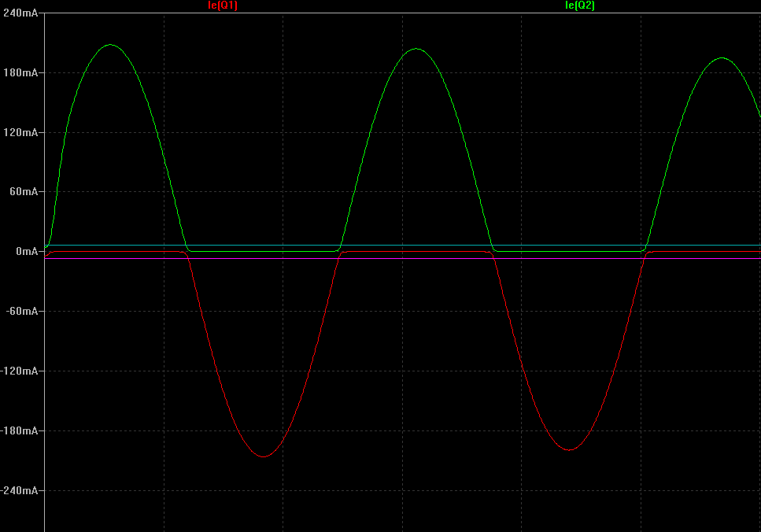The image size is (761, 532).
Task: Click the -240mA axis label
Action: click(x=20, y=490)
